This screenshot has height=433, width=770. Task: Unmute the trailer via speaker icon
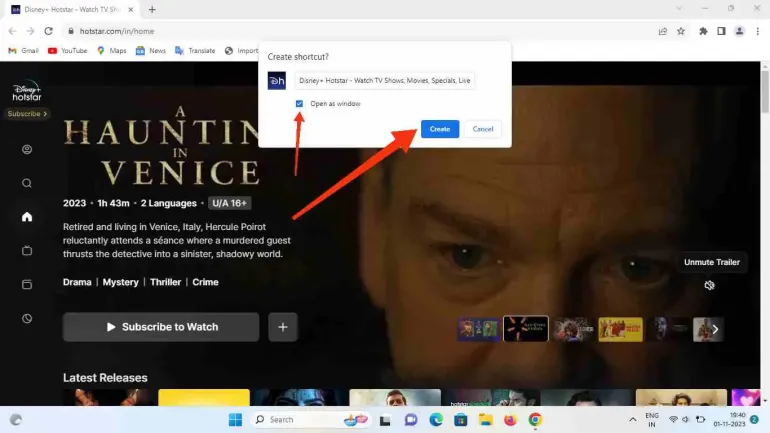coord(709,285)
